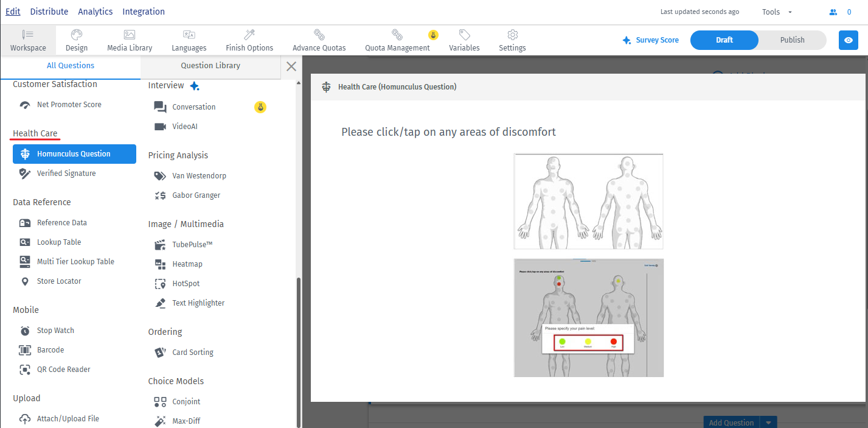Open Add Question dropdown arrow
Image resolution: width=868 pixels, height=428 pixels.
pyautogui.click(x=769, y=423)
